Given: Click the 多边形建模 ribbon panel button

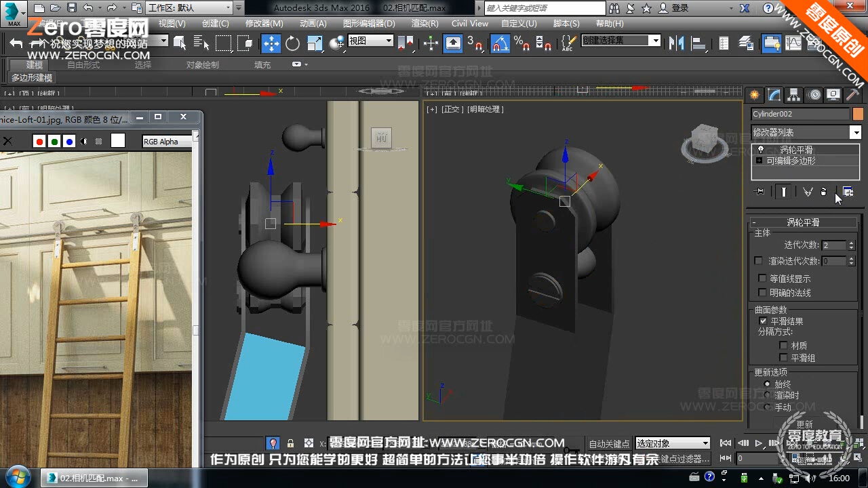Looking at the screenshot, I should tap(32, 78).
